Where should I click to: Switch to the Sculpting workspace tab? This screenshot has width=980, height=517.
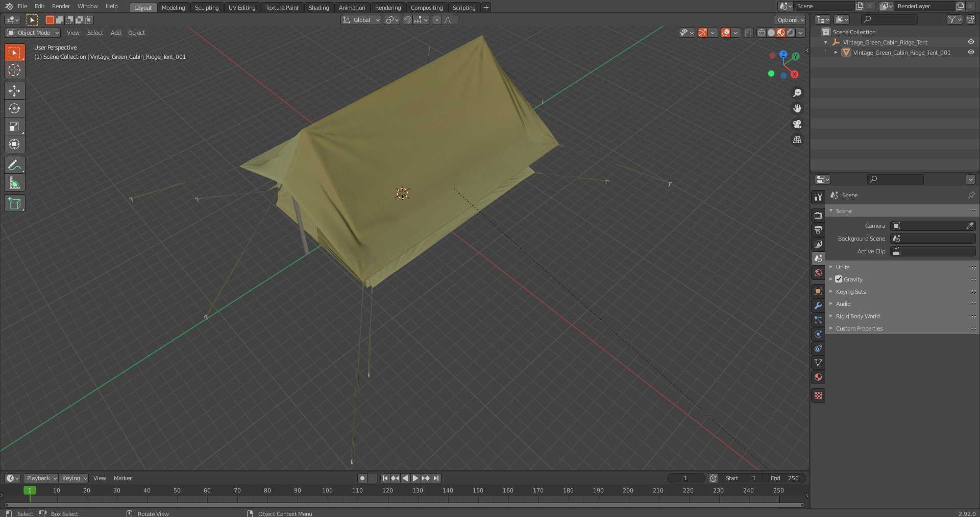pos(207,8)
